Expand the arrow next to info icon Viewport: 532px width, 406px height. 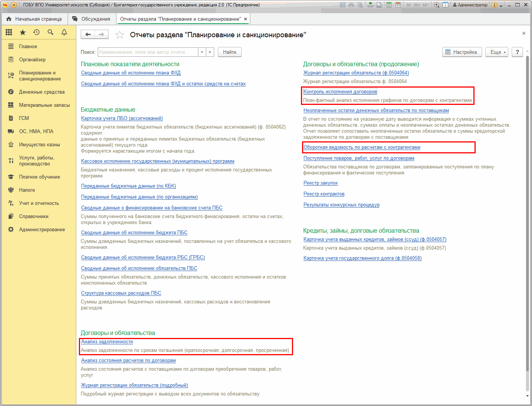click(x=501, y=6)
